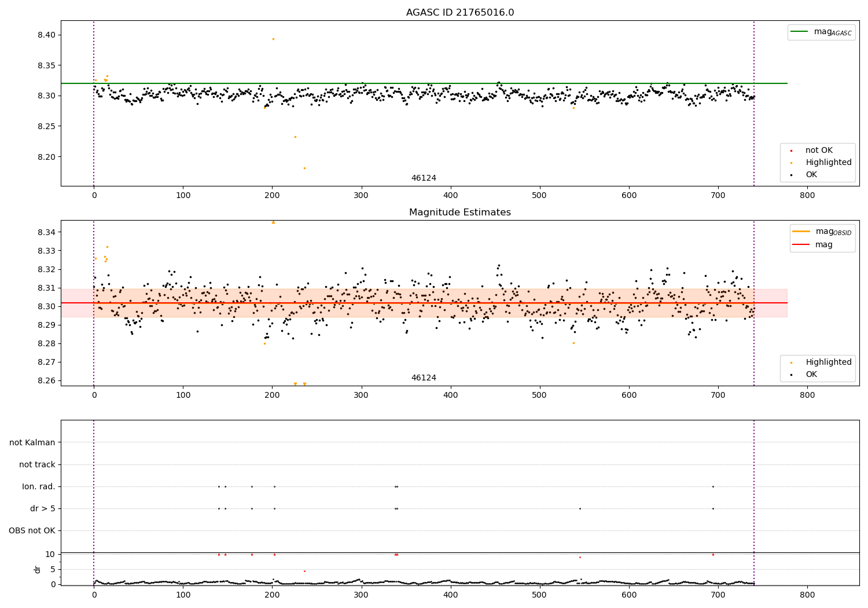This screenshot has width=868, height=608.
Task: Click the orange outlier point near 8.39 in top plot
Action: pyautogui.click(x=273, y=39)
